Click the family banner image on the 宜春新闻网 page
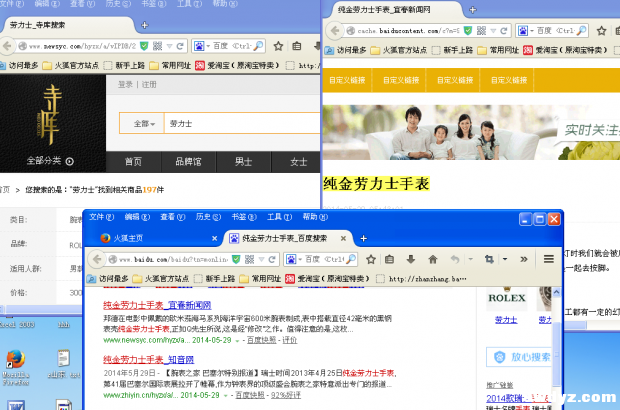This screenshot has width=620, height=410. 471,132
